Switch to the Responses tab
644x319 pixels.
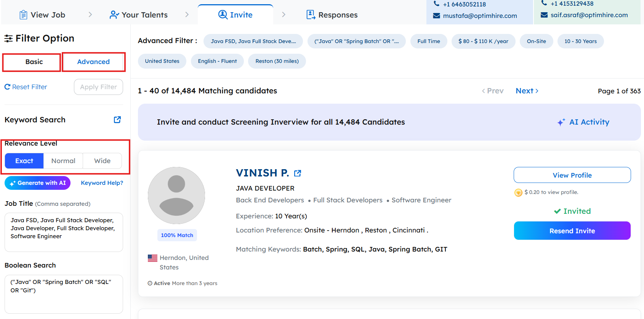[x=332, y=15]
